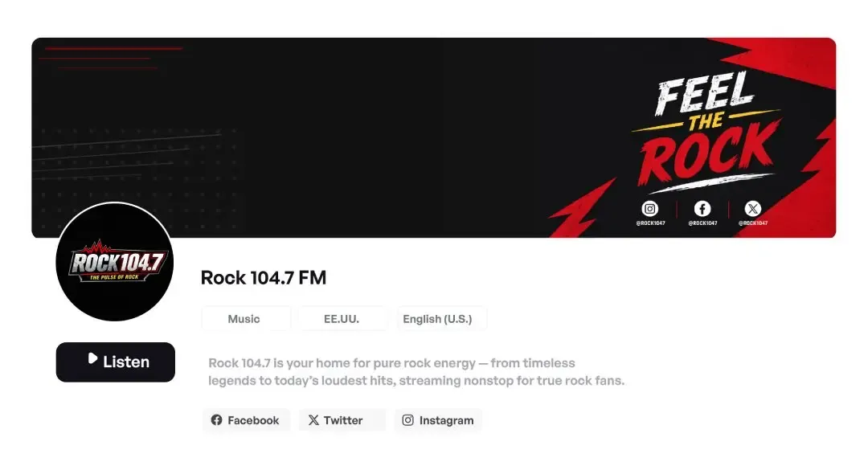Open the Twitter link

342,420
